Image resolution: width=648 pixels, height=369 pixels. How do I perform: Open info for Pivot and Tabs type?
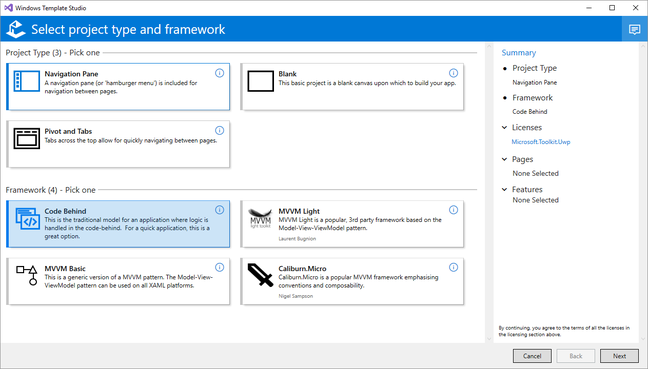click(x=219, y=131)
